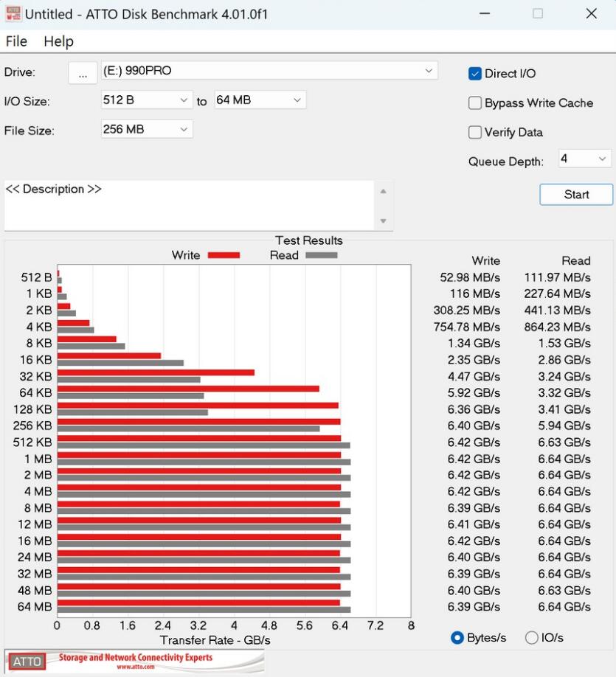Viewport: 616px width, 677px height.
Task: Click the 1 KB row label
Action: (x=39, y=294)
